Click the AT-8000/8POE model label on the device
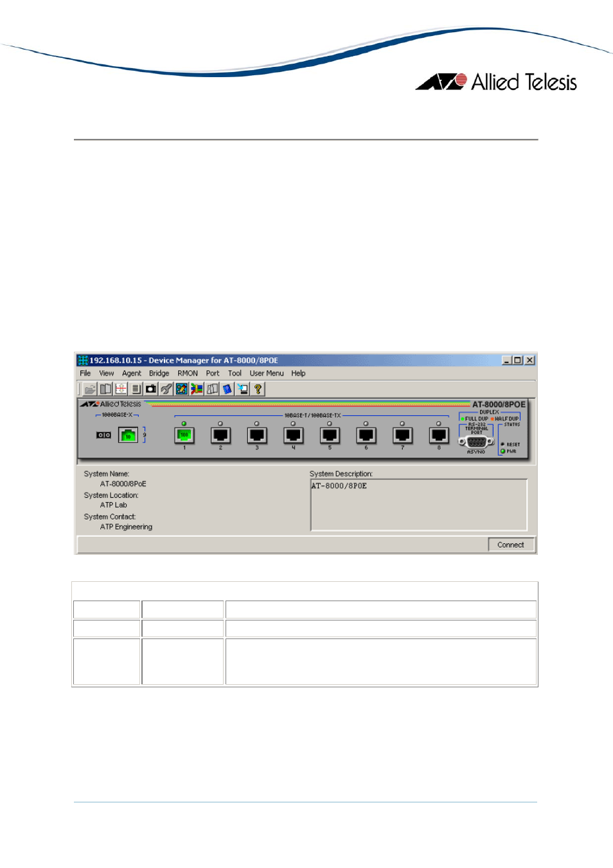This screenshot has width=613, height=868. click(x=499, y=404)
